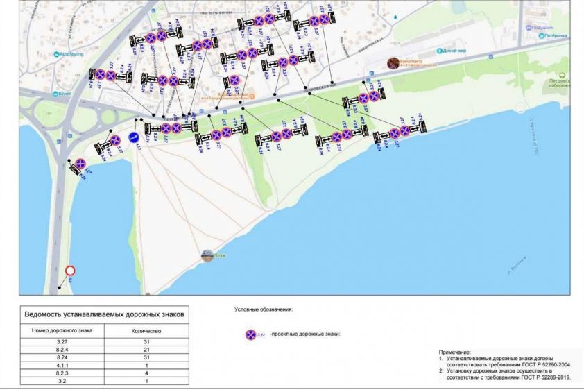Click the Номер дорожного знака column header
The height and width of the screenshot is (392, 584).
[62, 331]
